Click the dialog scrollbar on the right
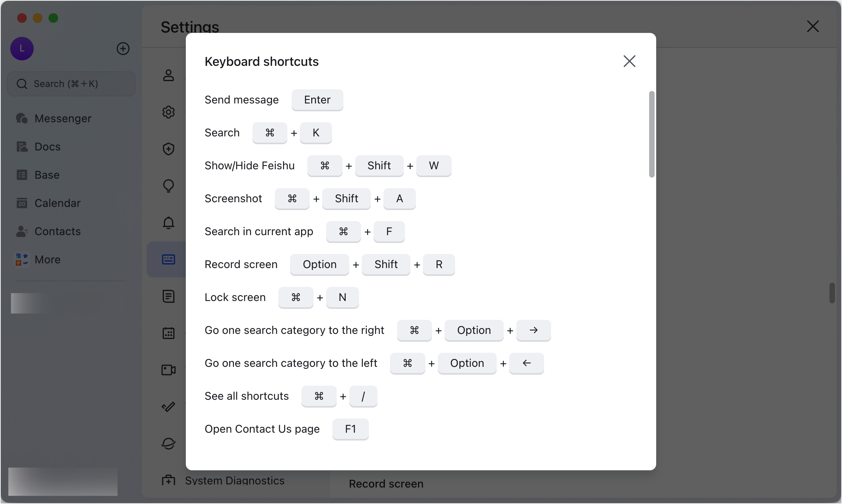This screenshot has height=504, width=842. pos(651,133)
